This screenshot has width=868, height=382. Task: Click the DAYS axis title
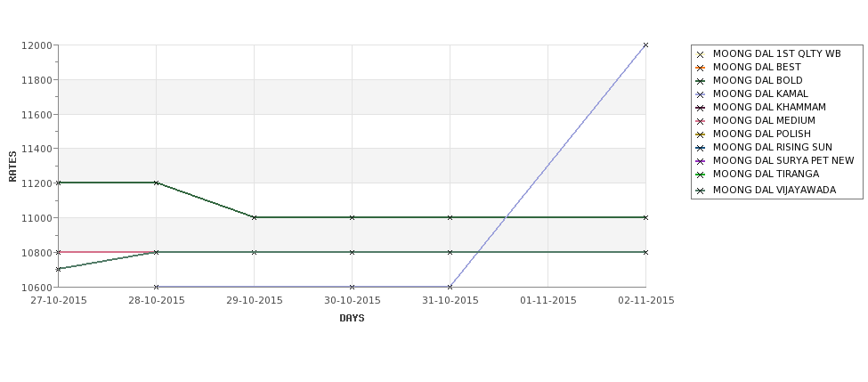click(352, 319)
